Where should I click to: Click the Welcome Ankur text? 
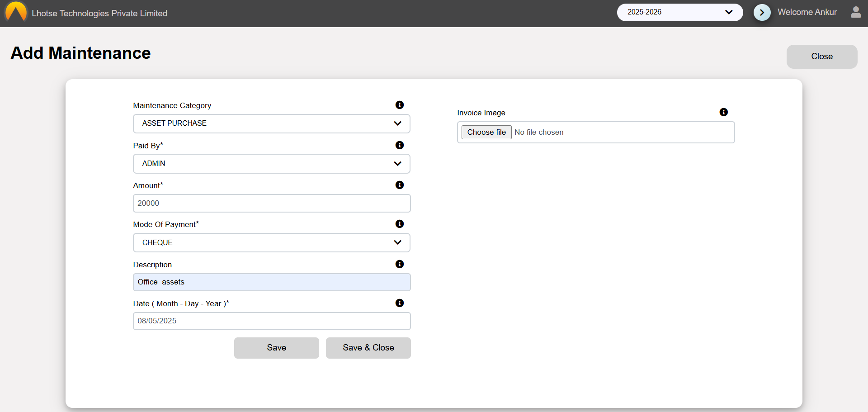pos(807,12)
